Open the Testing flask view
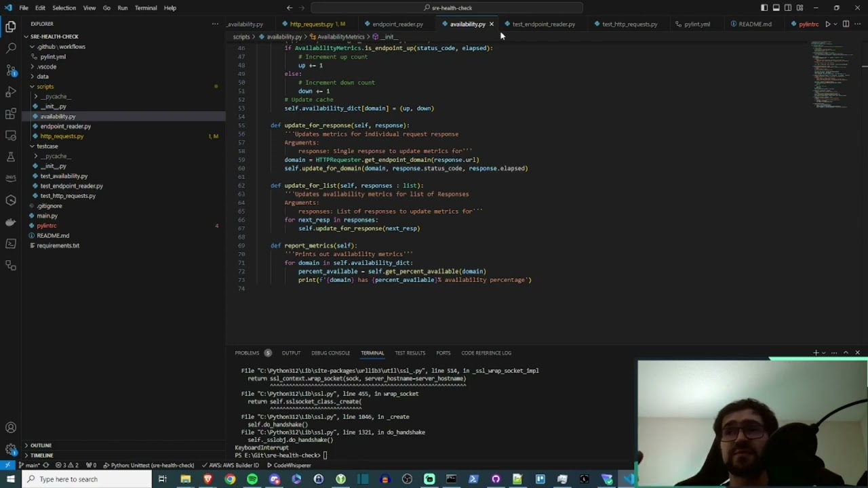The height and width of the screenshot is (488, 868). coord(11,157)
